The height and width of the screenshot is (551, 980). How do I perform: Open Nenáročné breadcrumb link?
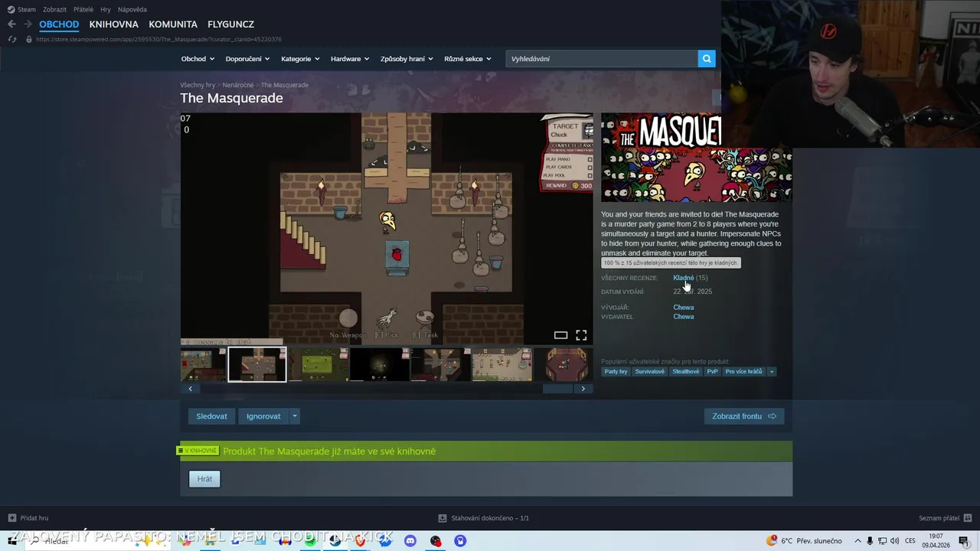pyautogui.click(x=238, y=85)
